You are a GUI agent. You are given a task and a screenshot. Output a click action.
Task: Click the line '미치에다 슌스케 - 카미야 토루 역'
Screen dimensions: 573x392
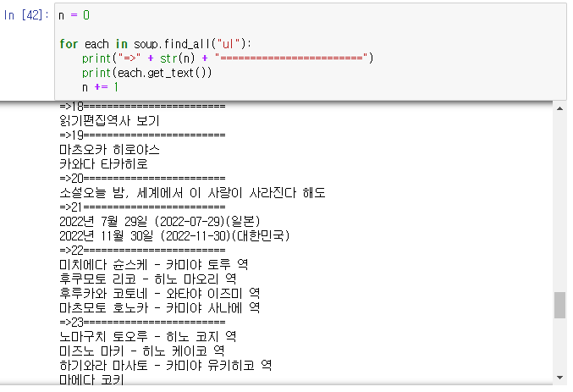[154, 265]
